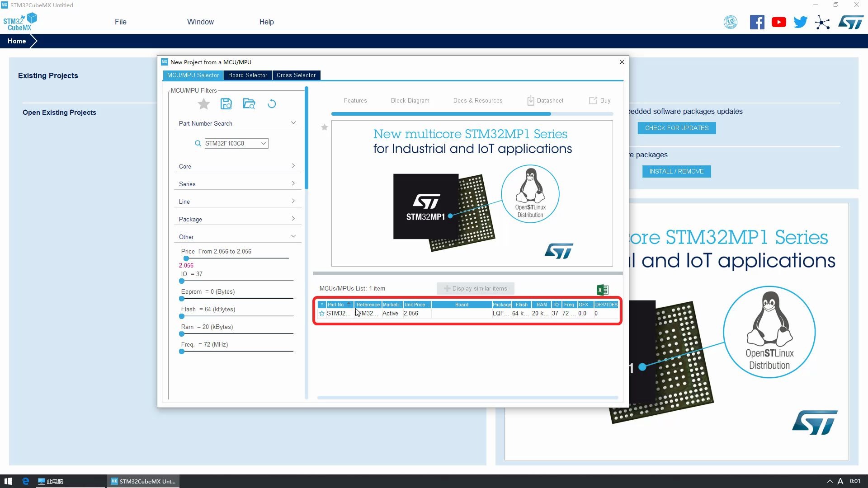Click the input method A indicator

point(840,481)
